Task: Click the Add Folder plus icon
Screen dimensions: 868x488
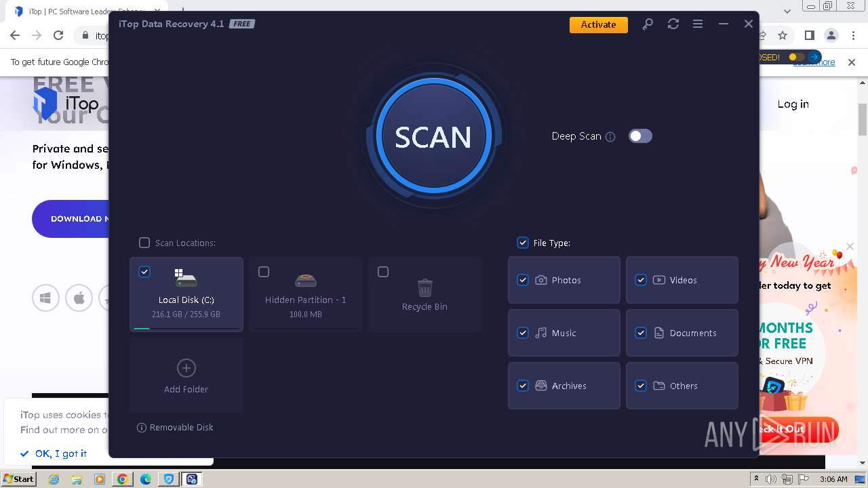Action: [186, 368]
